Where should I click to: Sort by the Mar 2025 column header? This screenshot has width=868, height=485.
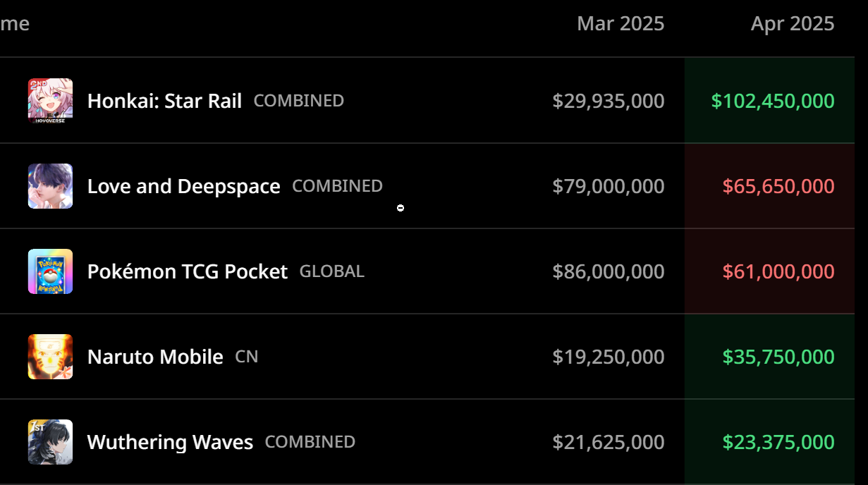click(x=621, y=23)
